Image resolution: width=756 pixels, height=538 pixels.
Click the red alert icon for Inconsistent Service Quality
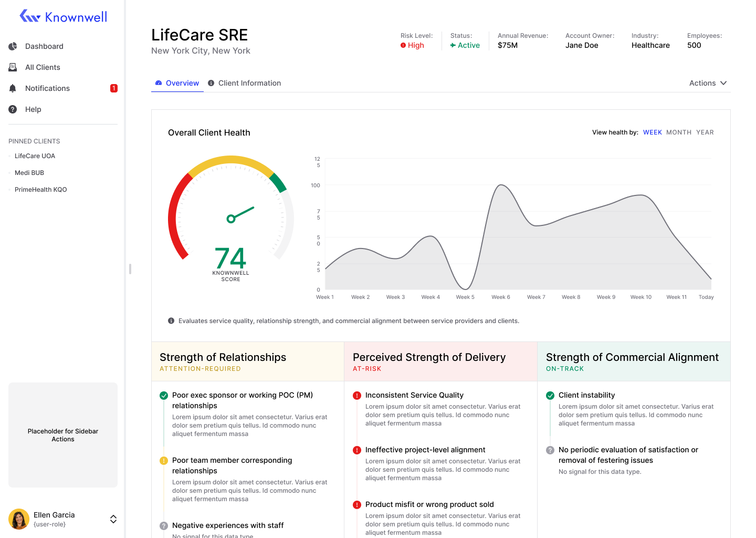click(x=357, y=396)
